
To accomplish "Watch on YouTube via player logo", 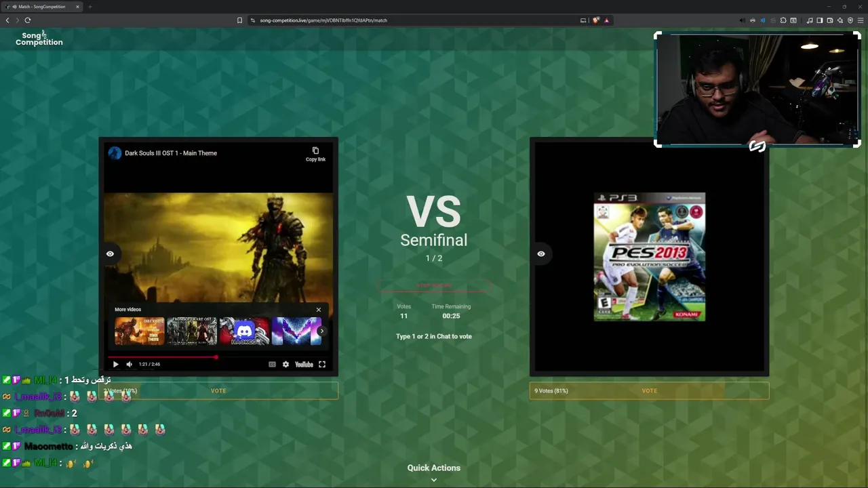I will point(304,364).
